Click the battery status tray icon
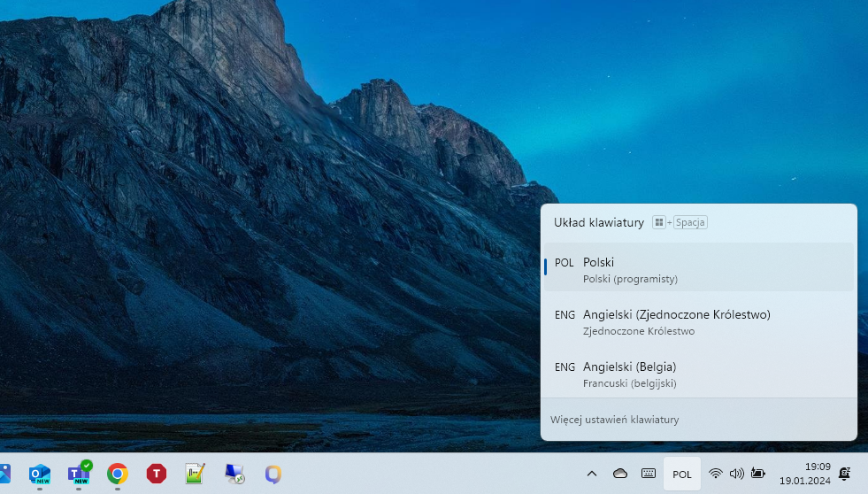 758,474
